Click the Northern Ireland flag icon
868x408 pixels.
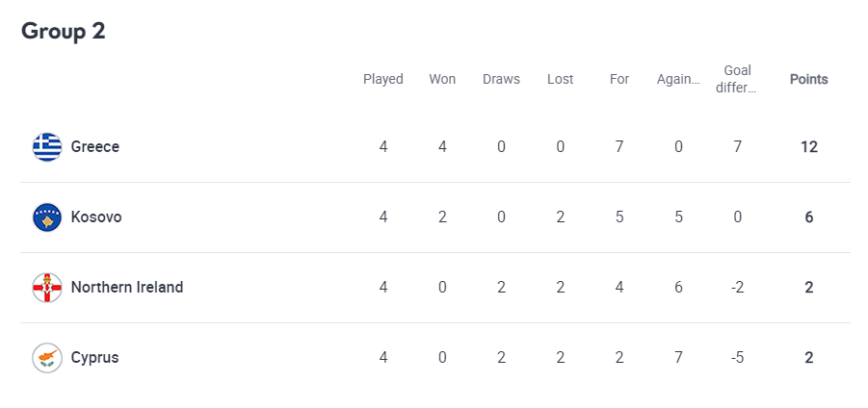click(x=47, y=288)
